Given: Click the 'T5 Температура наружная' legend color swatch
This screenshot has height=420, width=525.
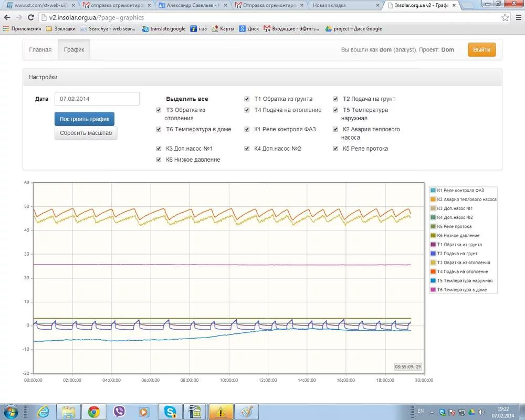Looking at the screenshot, I should 433,281.
